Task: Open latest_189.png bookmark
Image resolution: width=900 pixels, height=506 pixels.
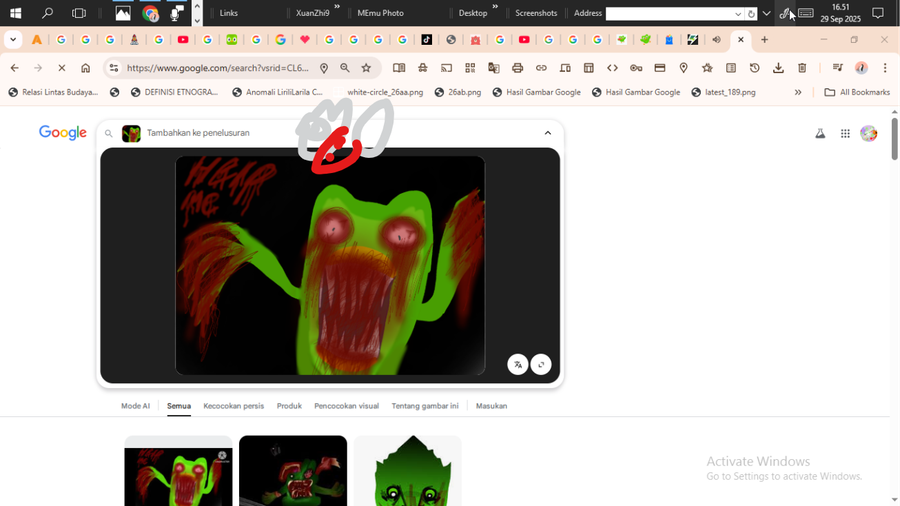Action: 723,92
